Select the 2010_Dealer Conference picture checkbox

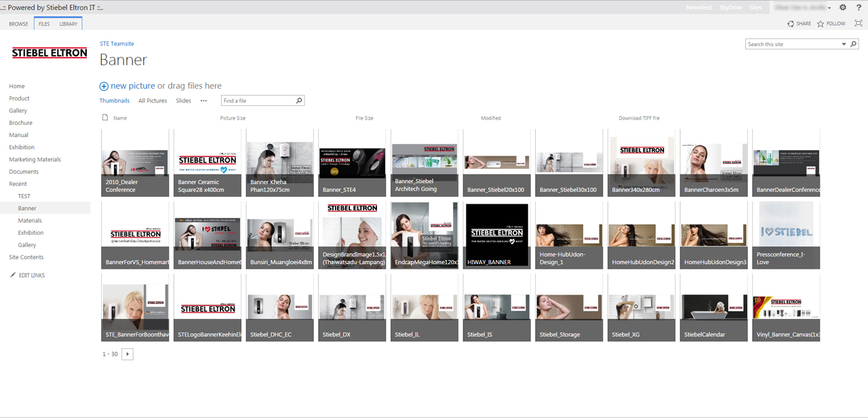coord(106,134)
